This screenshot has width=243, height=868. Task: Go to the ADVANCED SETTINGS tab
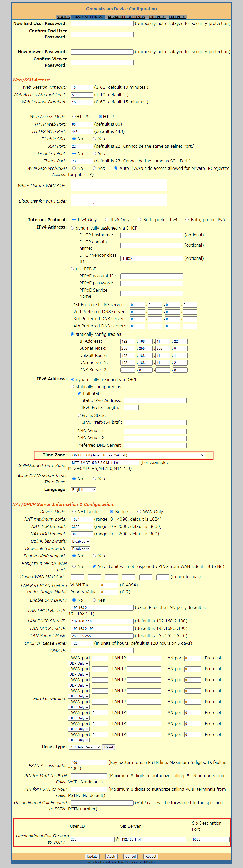click(126, 17)
